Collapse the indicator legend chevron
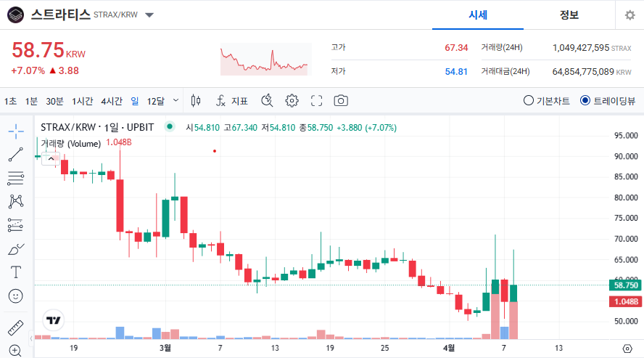The image size is (644, 358). point(51,158)
